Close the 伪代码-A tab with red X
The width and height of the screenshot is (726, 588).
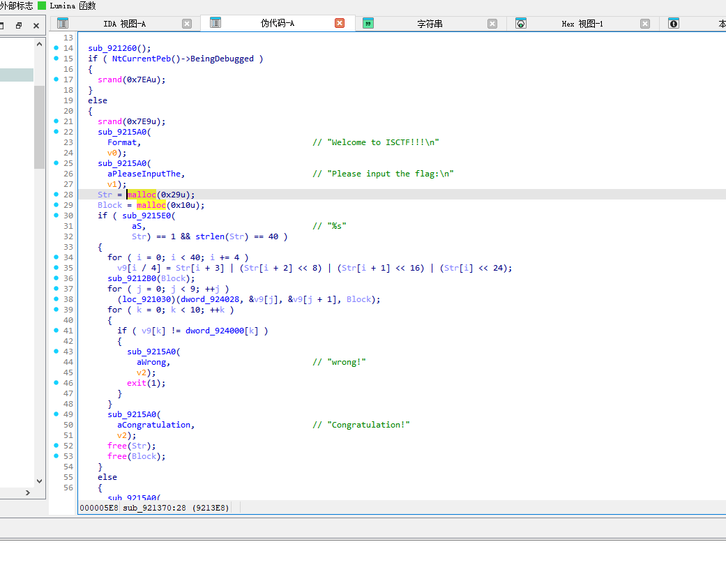pyautogui.click(x=340, y=23)
